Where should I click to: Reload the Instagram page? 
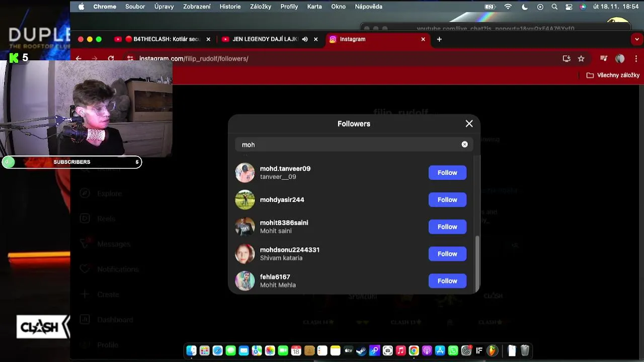[x=111, y=59]
